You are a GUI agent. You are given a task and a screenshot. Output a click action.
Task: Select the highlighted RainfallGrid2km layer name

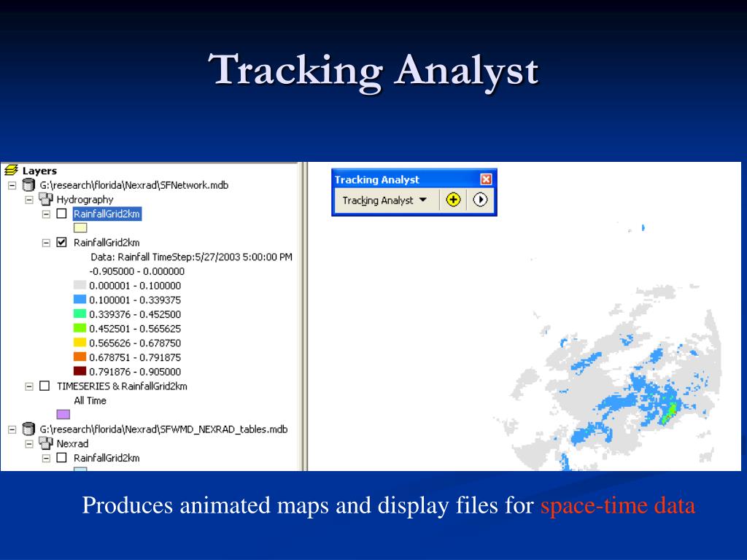pos(107,214)
